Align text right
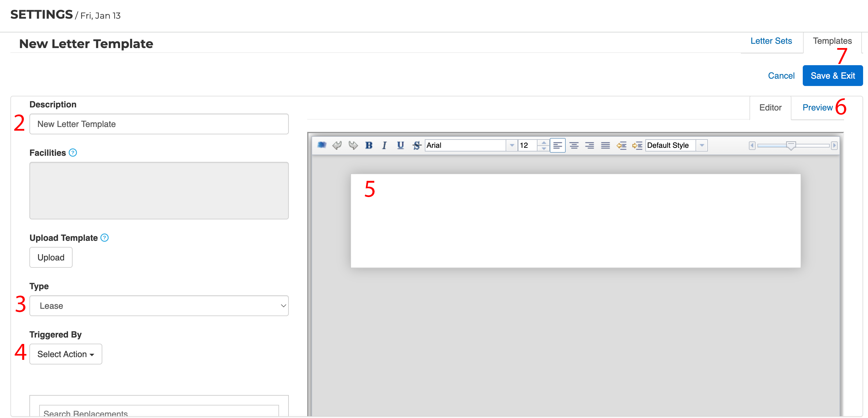 point(590,145)
